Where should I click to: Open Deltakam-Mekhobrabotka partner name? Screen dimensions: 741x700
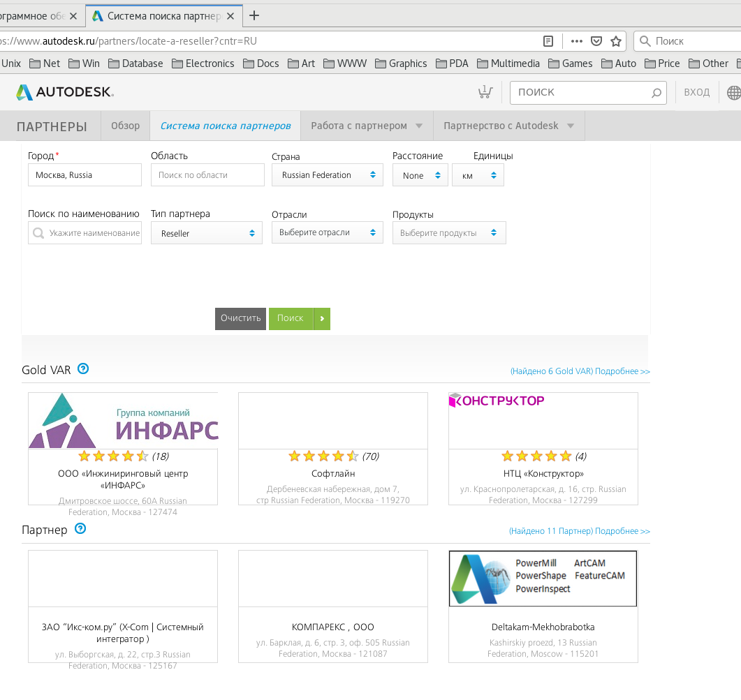click(x=543, y=627)
